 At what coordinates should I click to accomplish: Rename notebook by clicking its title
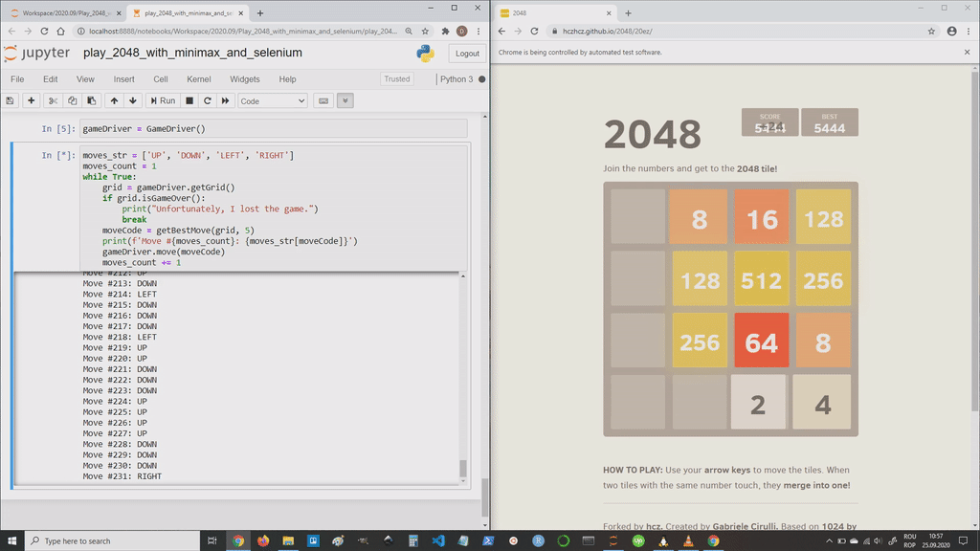[x=192, y=53]
